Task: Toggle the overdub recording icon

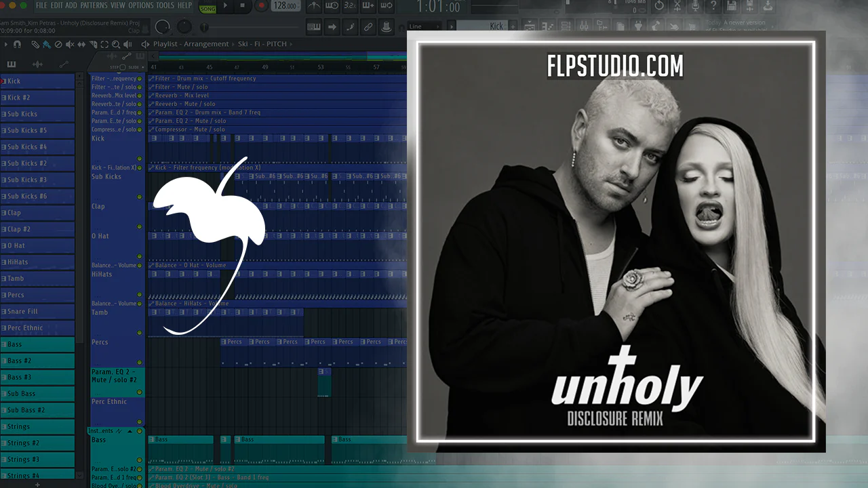Action: 369,6
